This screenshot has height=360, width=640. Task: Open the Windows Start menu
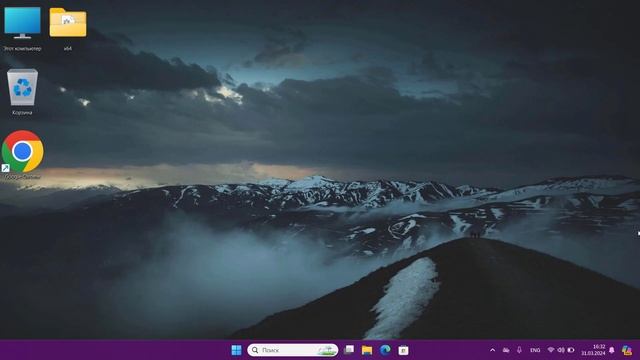click(236, 350)
